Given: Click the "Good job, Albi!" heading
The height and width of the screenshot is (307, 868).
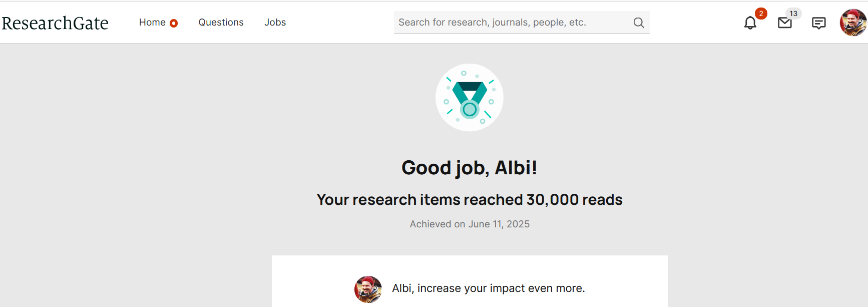Looking at the screenshot, I should coord(470,168).
